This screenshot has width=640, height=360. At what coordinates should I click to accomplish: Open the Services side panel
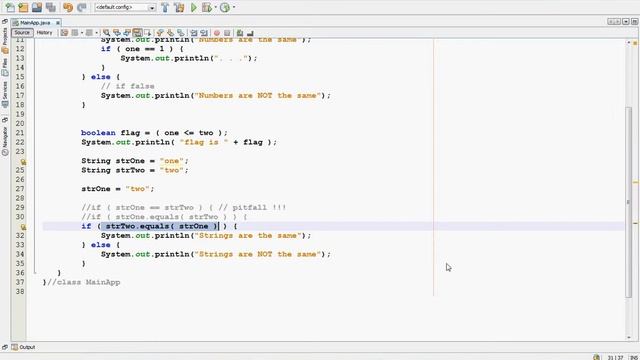pyautogui.click(x=5, y=95)
